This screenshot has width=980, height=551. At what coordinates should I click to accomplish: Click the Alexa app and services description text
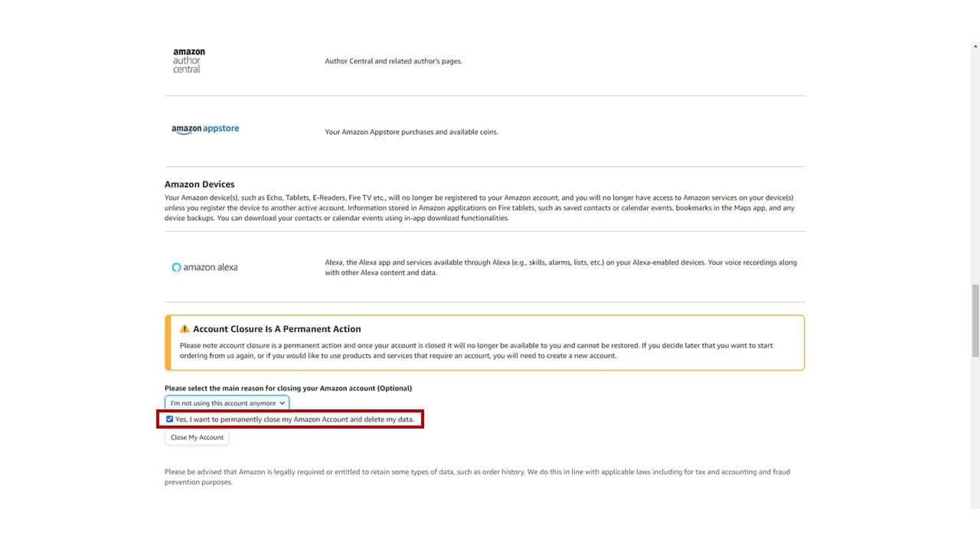coord(560,267)
